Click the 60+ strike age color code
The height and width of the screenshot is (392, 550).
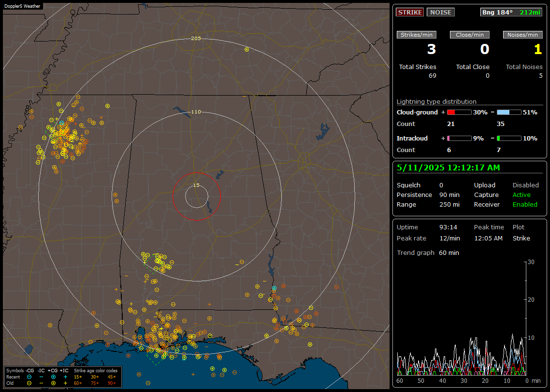tap(78, 383)
